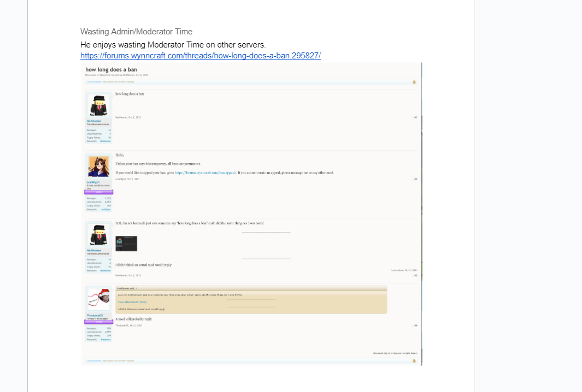The height and width of the screenshot is (392, 582).
Task: Click ocelotgirl's anime avatar
Action: (x=99, y=166)
